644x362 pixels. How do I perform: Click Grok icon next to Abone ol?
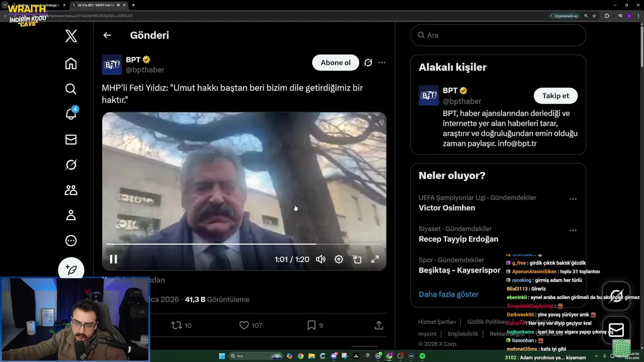tap(368, 63)
